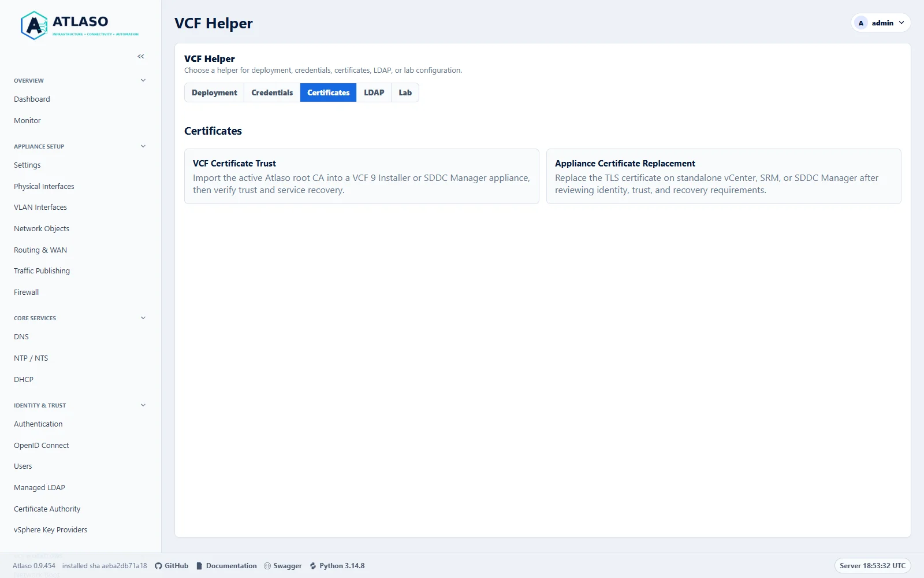The height and width of the screenshot is (578, 924).
Task: Open Traffic Publishing page
Action: (42, 271)
